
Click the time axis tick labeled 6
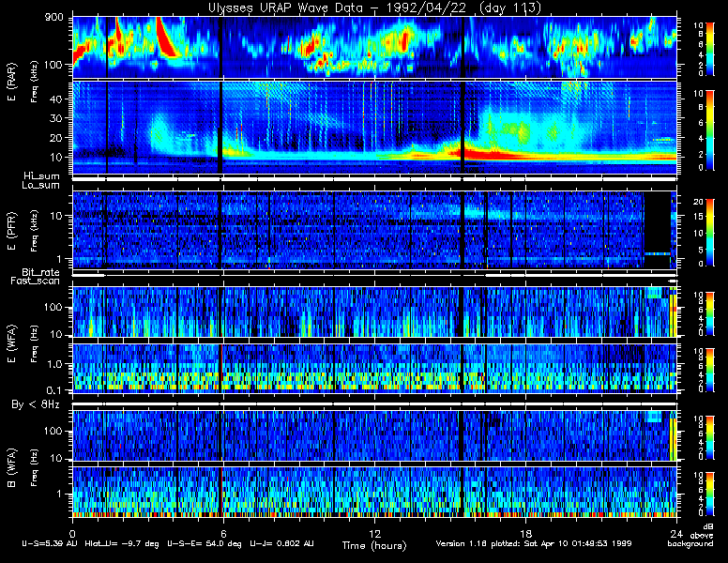[223, 533]
